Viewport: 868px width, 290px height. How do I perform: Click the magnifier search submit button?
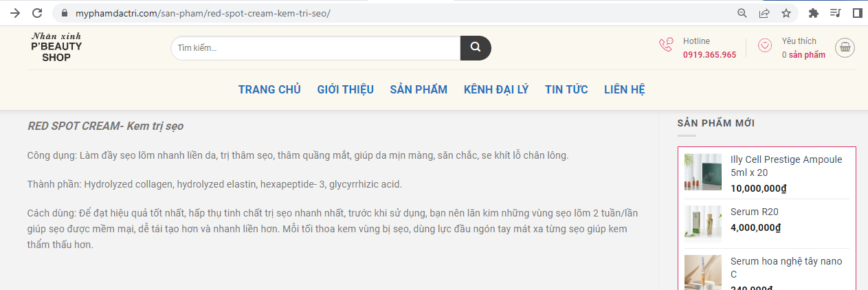(x=475, y=47)
